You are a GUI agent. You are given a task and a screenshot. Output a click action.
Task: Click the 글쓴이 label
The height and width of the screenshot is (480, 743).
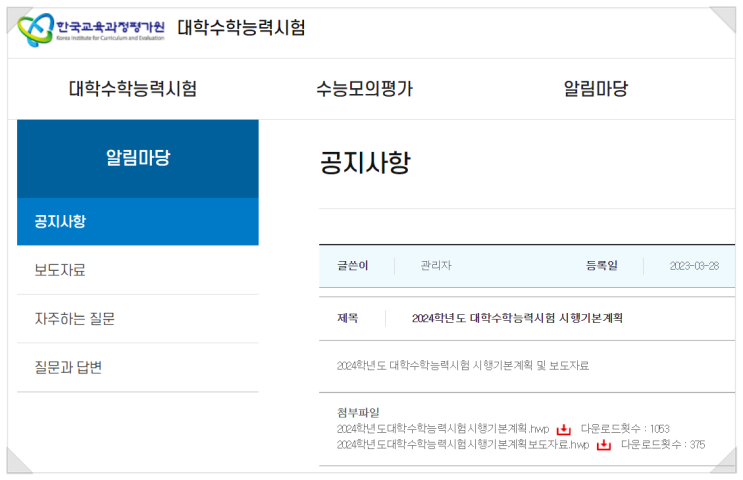(353, 265)
